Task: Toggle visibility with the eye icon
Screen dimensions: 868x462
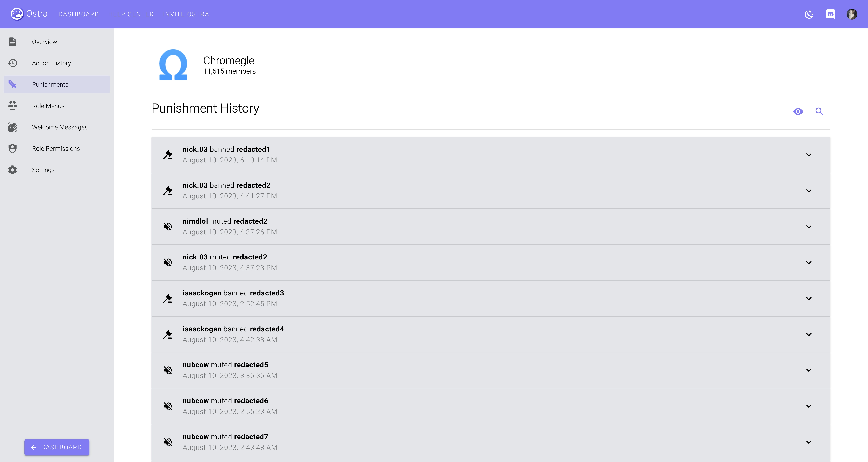Action: [x=798, y=111]
